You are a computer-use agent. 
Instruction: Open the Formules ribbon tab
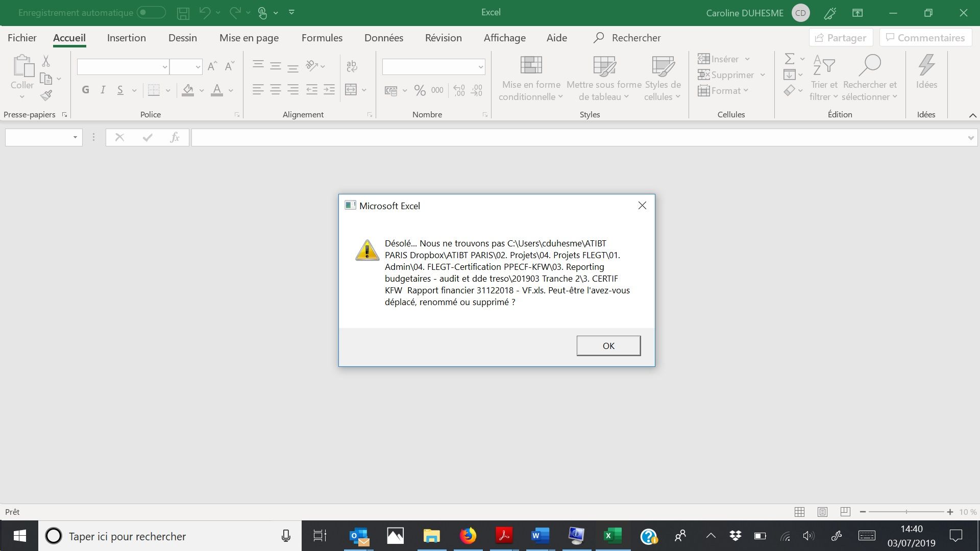point(321,37)
